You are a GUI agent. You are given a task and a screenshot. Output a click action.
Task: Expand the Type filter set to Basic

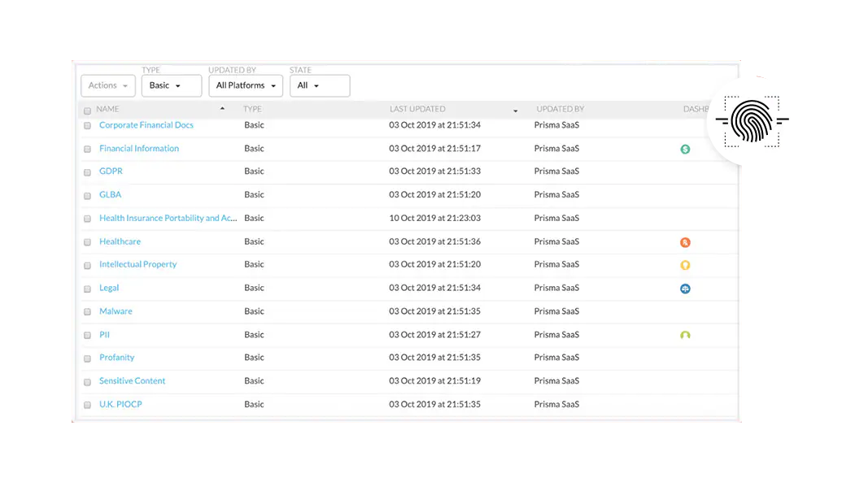pos(171,85)
